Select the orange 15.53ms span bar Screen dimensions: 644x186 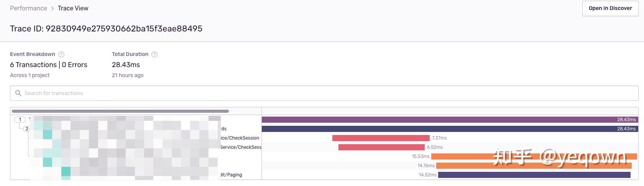pos(534,156)
